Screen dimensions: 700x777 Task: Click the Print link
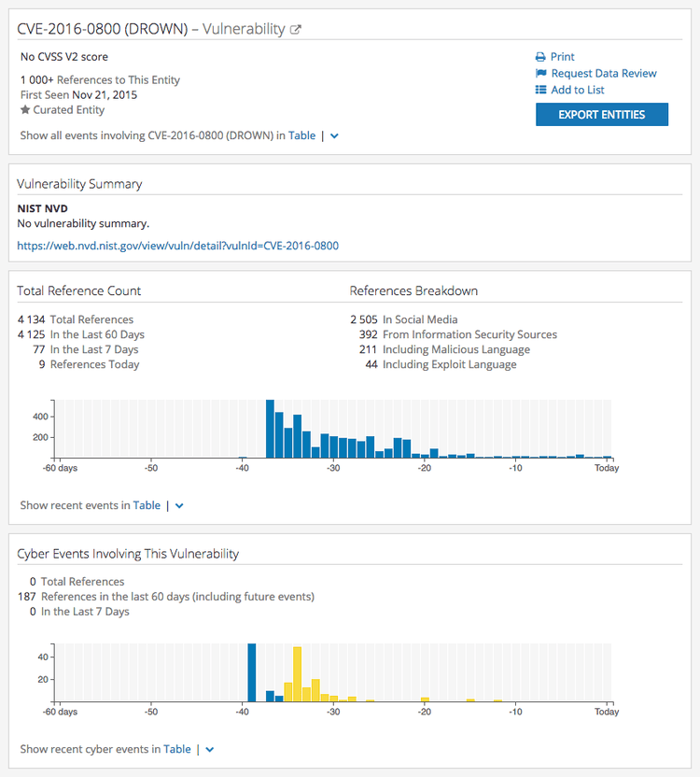563,57
